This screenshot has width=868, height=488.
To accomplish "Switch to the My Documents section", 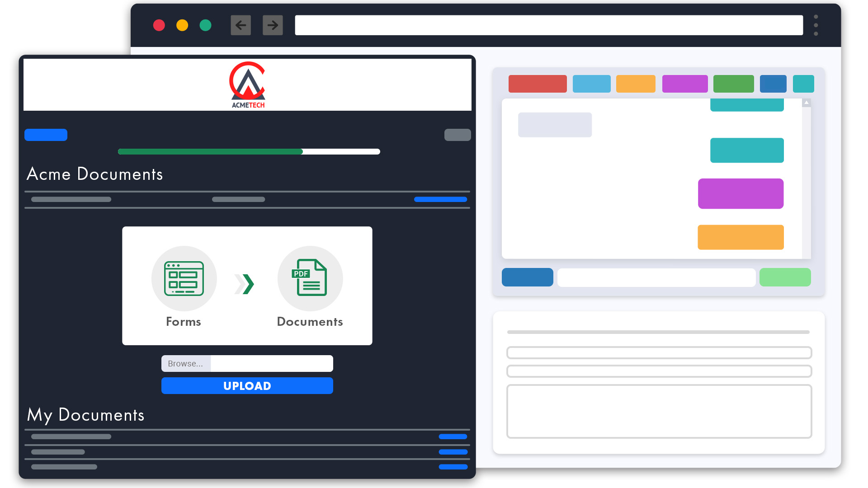I will [85, 415].
